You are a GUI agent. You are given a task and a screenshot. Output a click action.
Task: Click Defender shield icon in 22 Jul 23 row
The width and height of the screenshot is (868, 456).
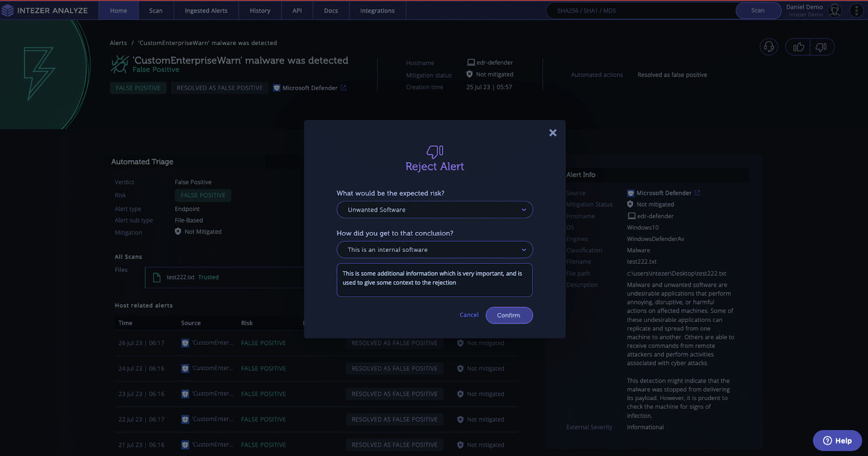(185, 420)
